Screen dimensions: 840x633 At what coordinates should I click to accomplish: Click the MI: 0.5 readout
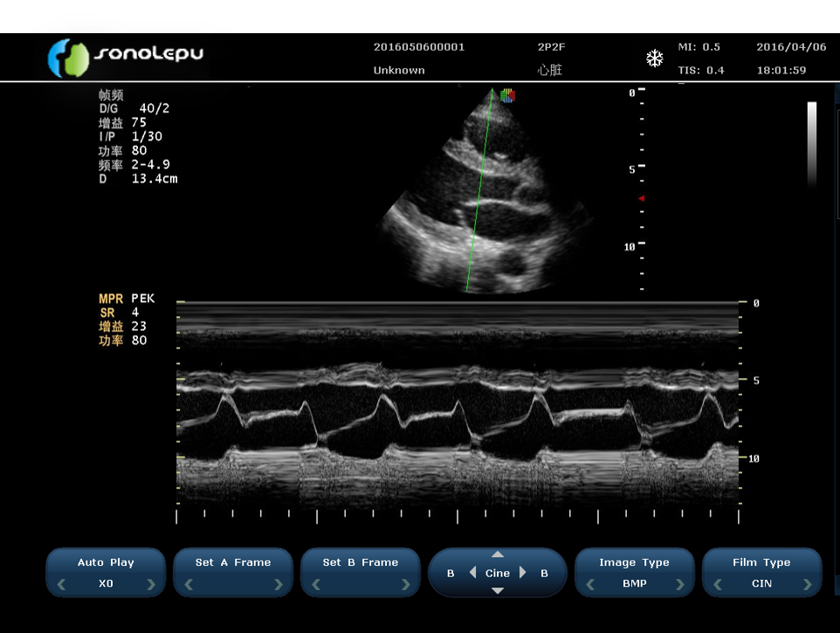699,47
